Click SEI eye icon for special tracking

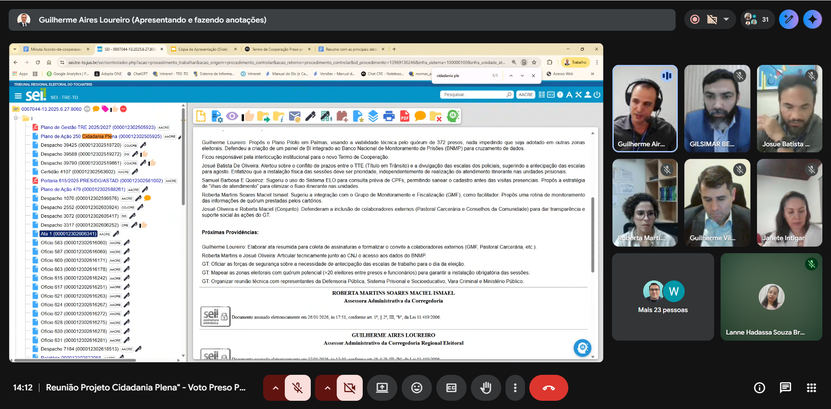pos(232,116)
